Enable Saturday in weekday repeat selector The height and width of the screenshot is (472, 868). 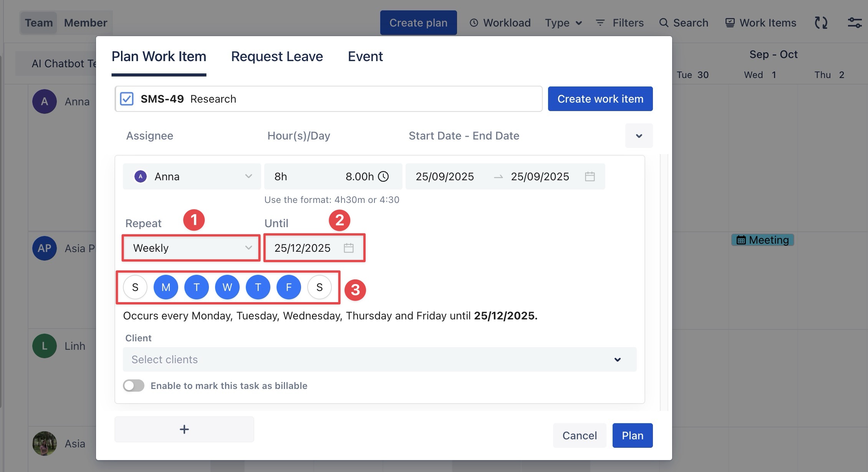pos(319,287)
